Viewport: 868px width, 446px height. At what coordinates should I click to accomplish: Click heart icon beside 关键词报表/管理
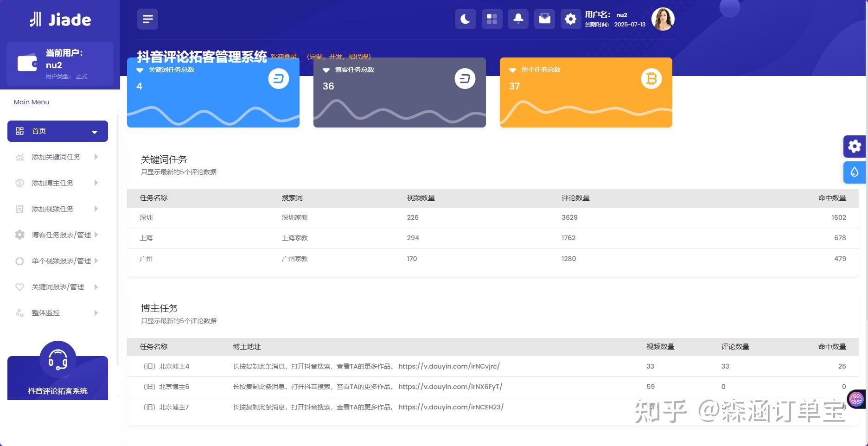point(19,287)
